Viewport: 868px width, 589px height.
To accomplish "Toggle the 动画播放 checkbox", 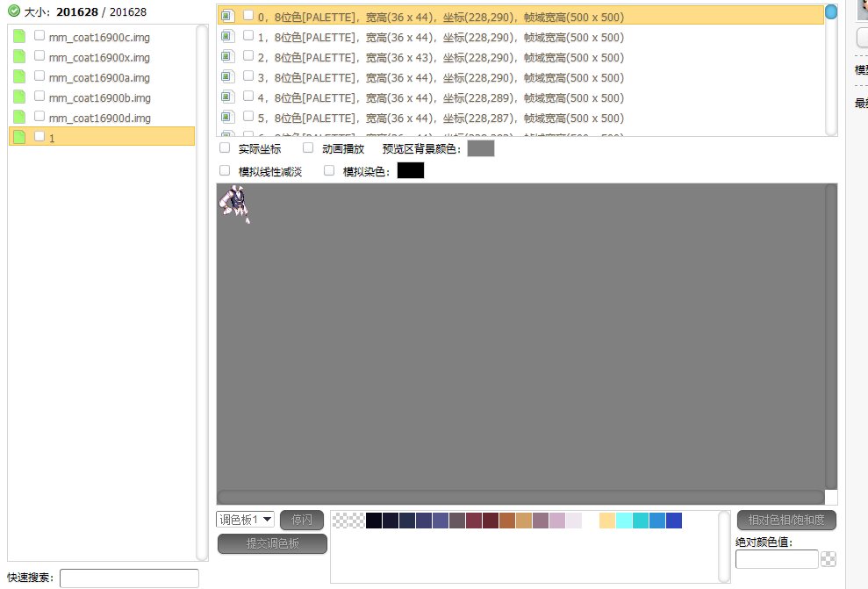I will [x=308, y=148].
